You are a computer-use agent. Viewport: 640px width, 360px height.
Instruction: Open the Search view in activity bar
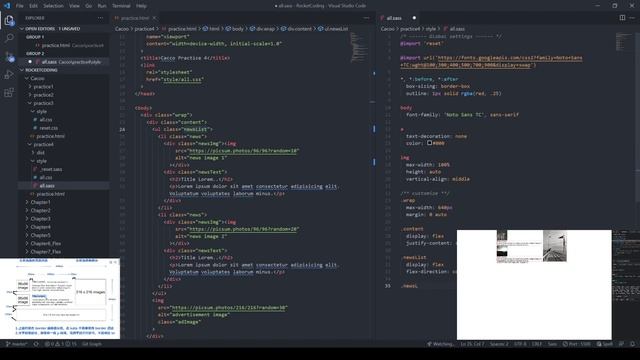click(x=9, y=38)
